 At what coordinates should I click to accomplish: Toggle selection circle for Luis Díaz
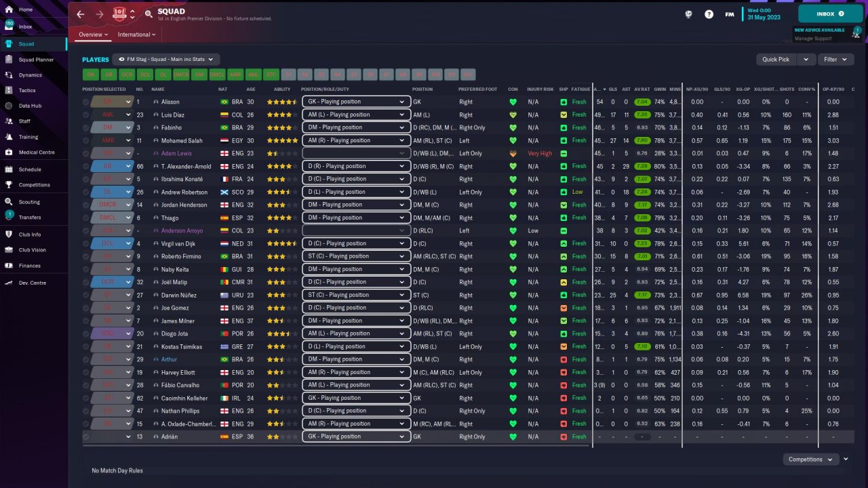[x=86, y=115]
